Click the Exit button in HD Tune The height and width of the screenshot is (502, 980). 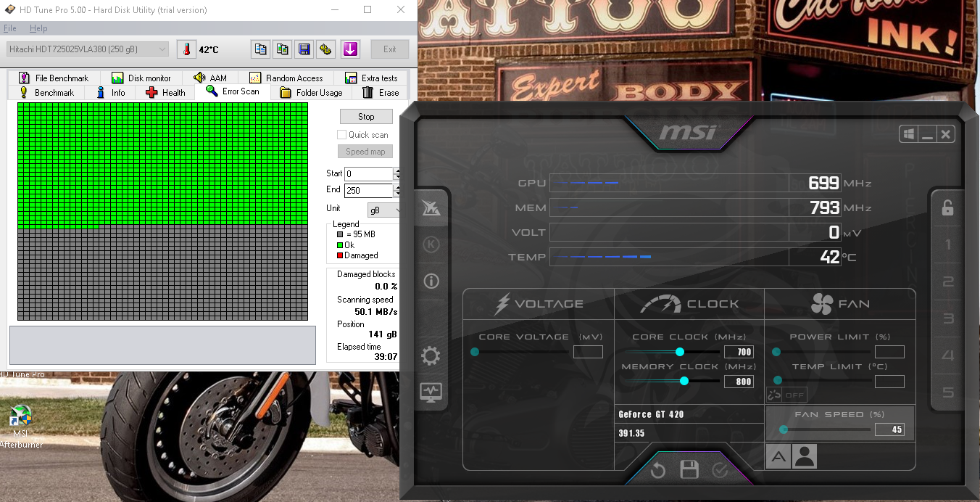tap(390, 49)
